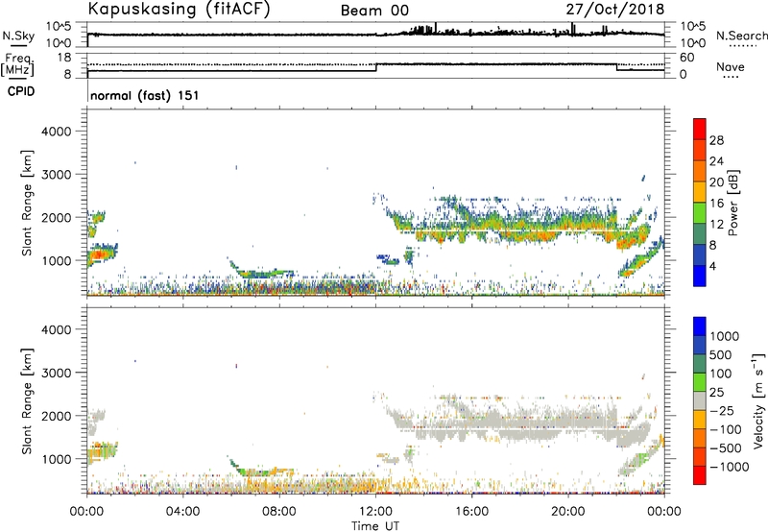Click the 'Slant Range [km]' label of the velocity panel
Image resolution: width=768 pixels, height=532 pixels.
[27, 401]
